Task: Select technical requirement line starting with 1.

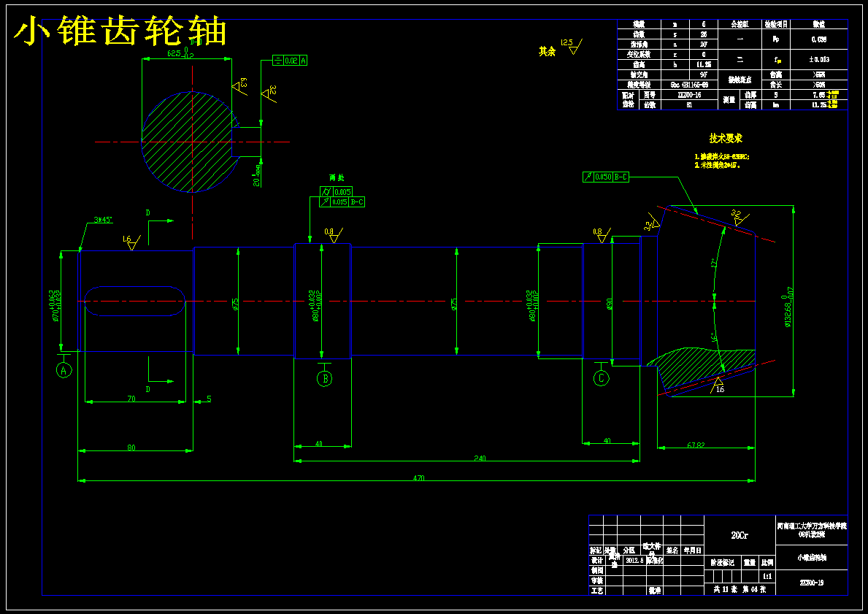Action: point(722,157)
